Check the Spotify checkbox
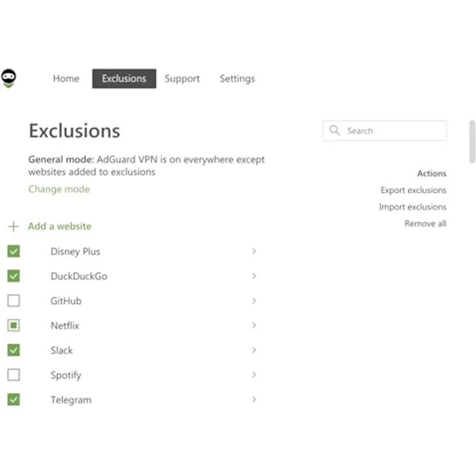Viewport: 476px width, 476px height. (x=14, y=375)
